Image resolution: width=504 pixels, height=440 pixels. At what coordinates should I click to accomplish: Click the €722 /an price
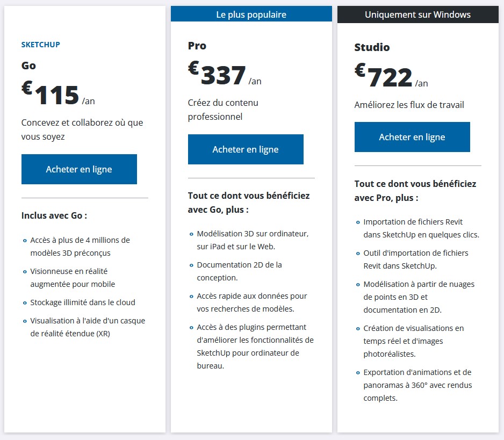click(391, 76)
